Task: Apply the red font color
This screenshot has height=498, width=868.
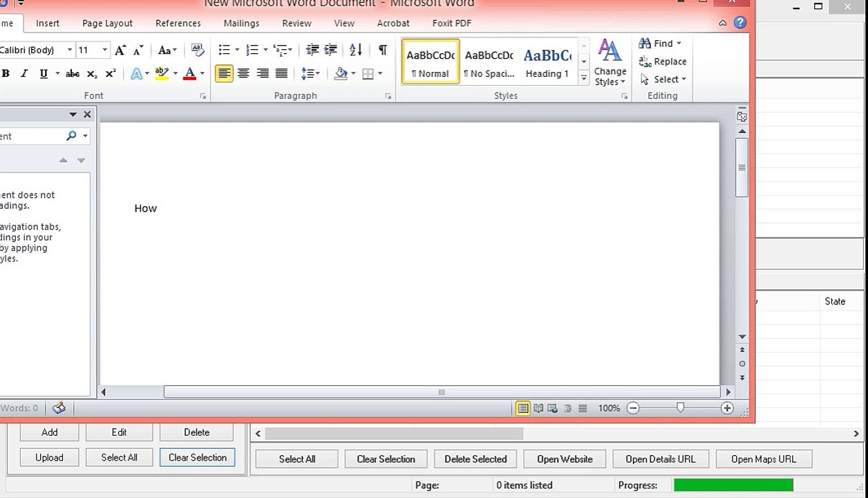Action: [x=190, y=73]
